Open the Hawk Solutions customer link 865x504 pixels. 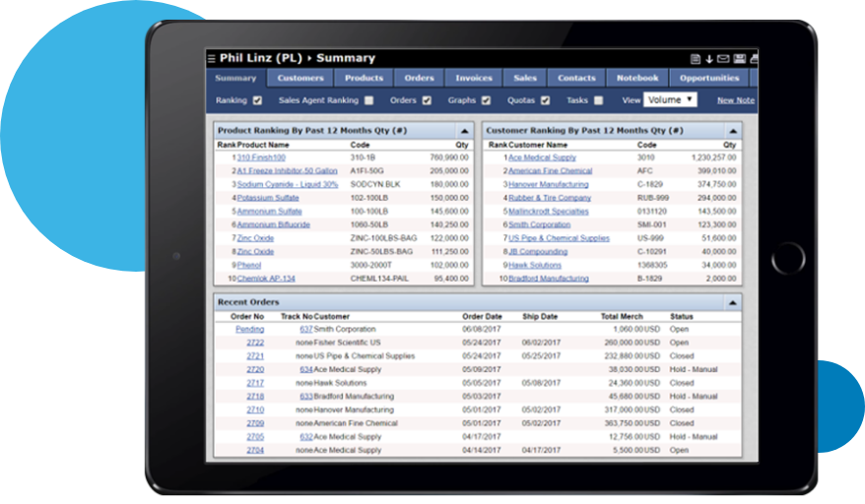point(535,265)
